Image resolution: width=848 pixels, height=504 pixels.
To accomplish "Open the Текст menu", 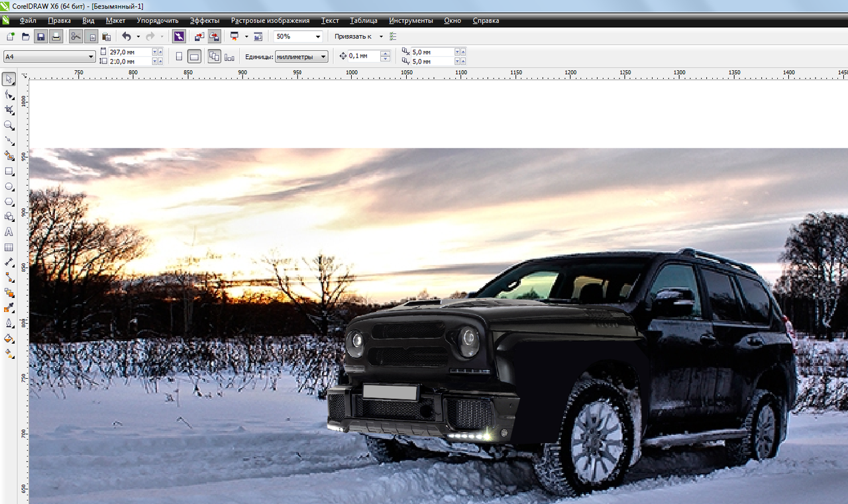I will pos(330,21).
